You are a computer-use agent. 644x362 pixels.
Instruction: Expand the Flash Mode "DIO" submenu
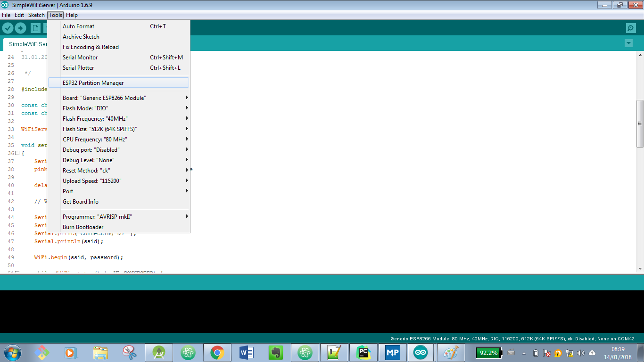point(119,108)
